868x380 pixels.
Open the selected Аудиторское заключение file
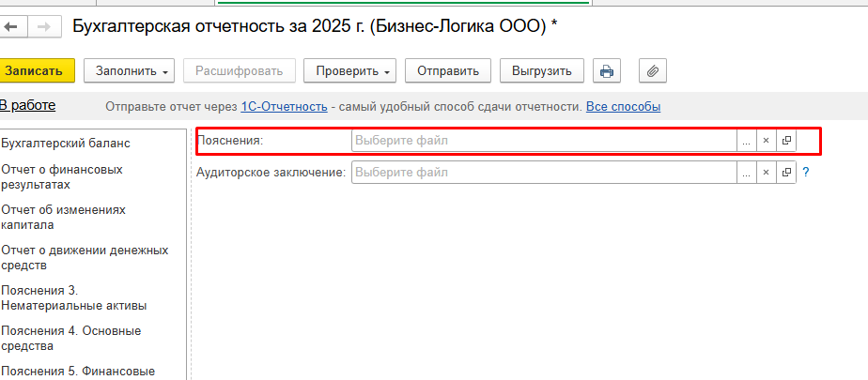click(786, 173)
